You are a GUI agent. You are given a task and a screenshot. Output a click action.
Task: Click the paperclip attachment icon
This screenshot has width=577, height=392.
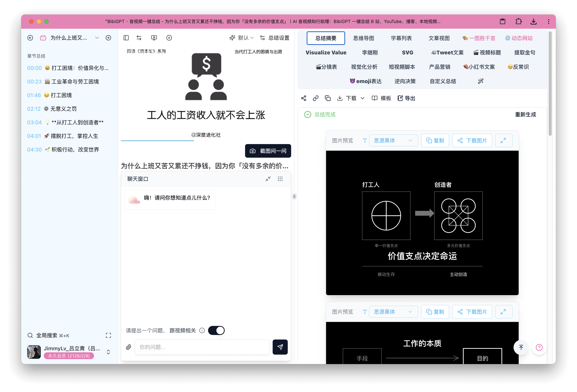tap(128, 347)
